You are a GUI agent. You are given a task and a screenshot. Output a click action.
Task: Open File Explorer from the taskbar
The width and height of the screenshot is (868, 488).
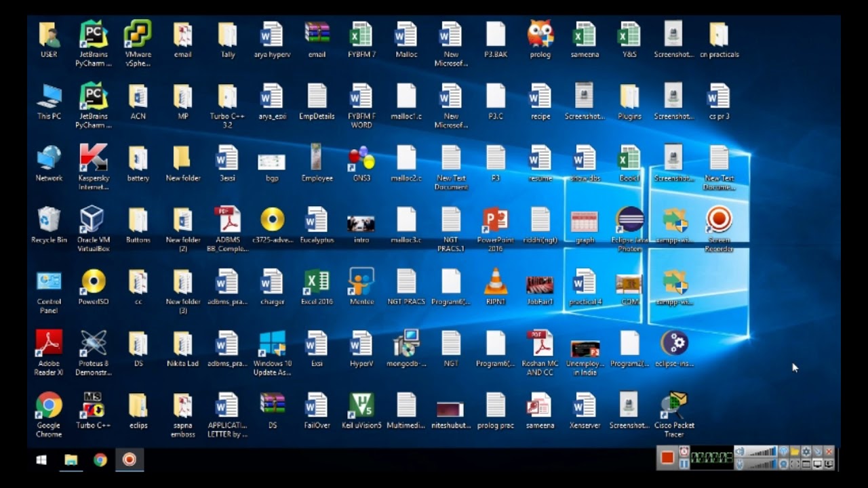(71, 460)
